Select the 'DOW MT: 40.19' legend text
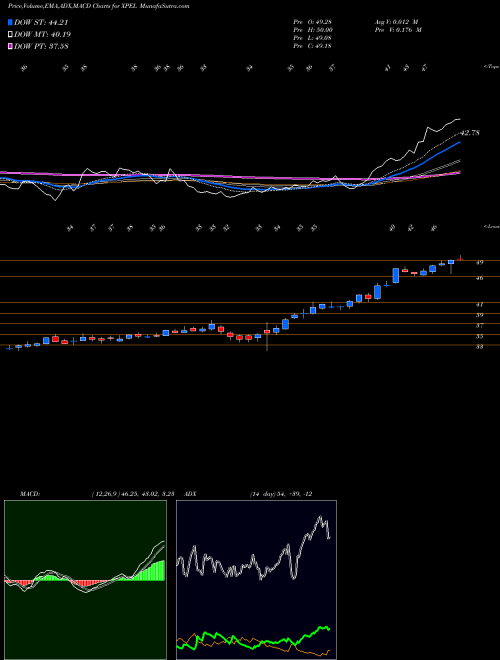The height and width of the screenshot is (660, 500). (42, 35)
